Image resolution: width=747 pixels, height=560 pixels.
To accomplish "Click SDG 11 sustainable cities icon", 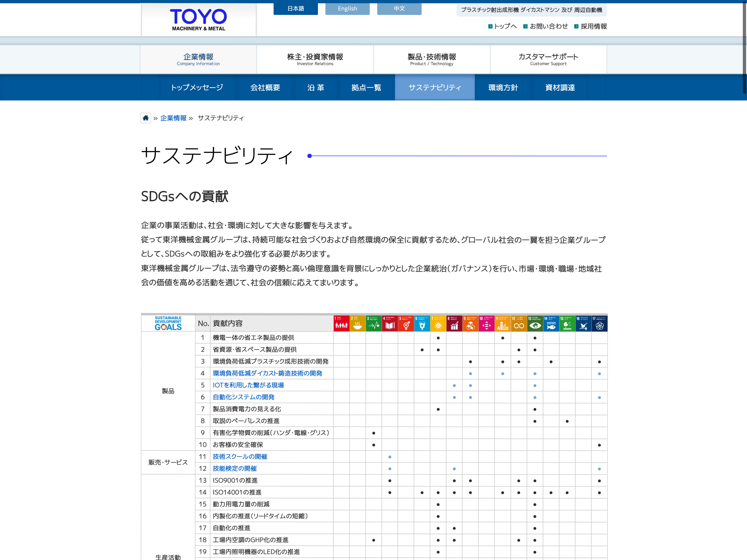I will [x=503, y=323].
